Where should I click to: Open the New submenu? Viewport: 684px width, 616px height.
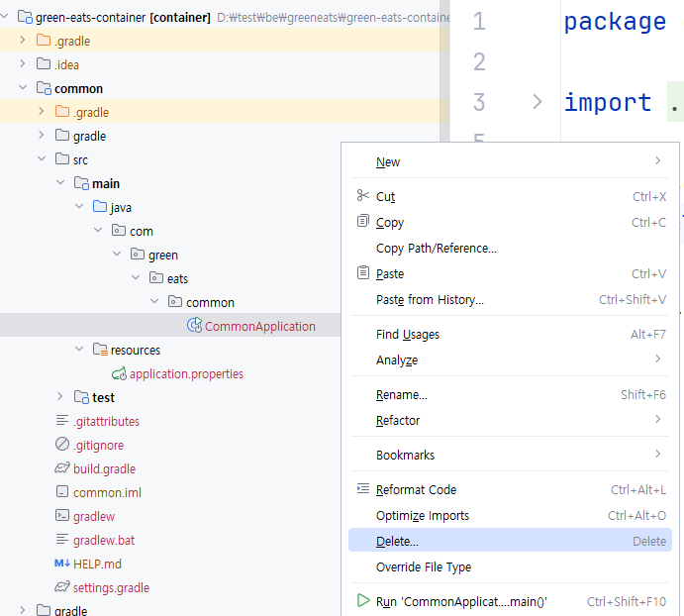510,162
